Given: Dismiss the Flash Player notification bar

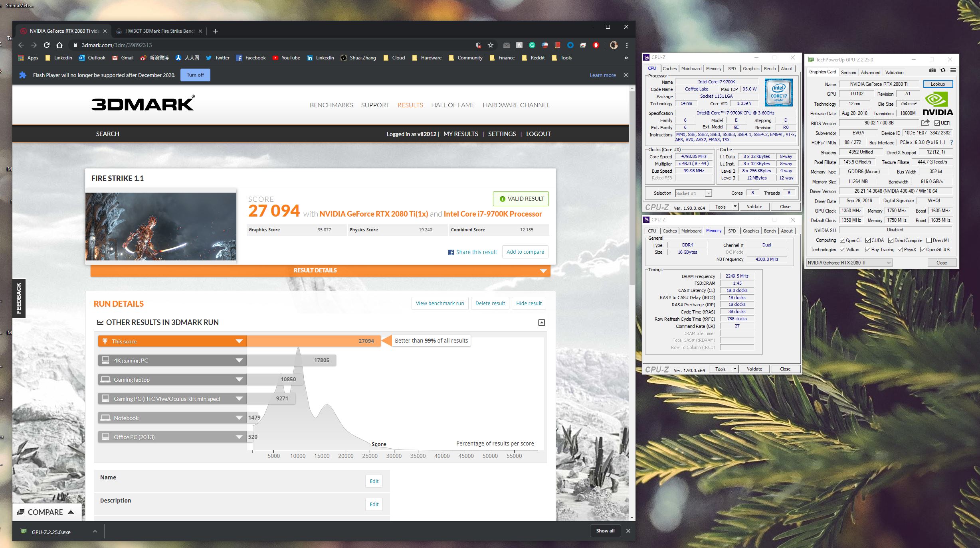Looking at the screenshot, I should (x=626, y=75).
